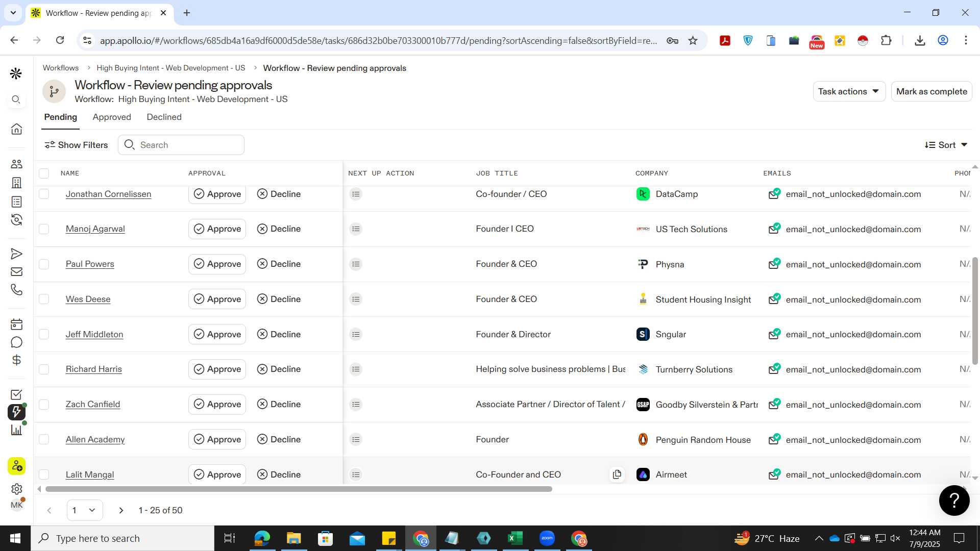Open the Settings gear icon in sidebar
Viewport: 980px width, 551px height.
click(x=16, y=489)
